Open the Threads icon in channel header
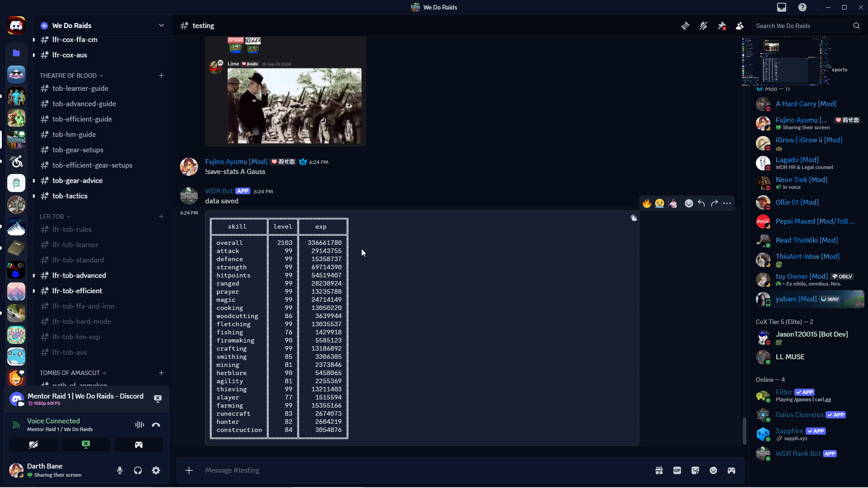The width and height of the screenshot is (868, 488). [x=685, y=26]
